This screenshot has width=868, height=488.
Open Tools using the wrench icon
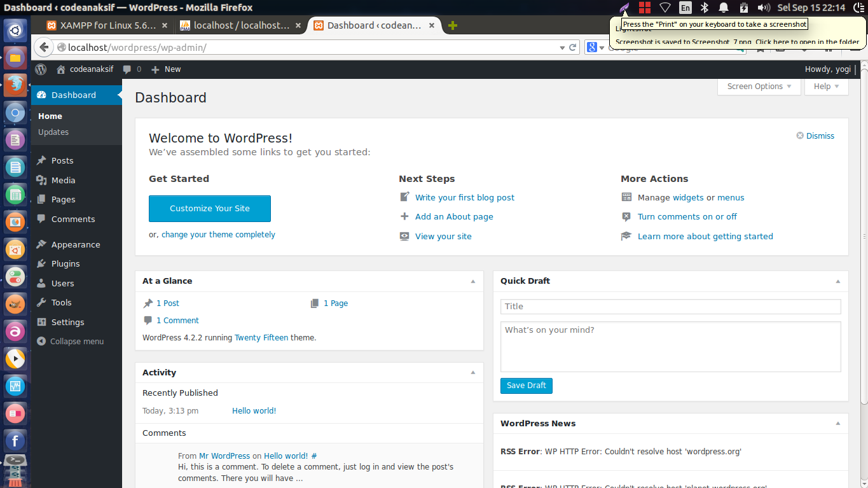tap(41, 302)
